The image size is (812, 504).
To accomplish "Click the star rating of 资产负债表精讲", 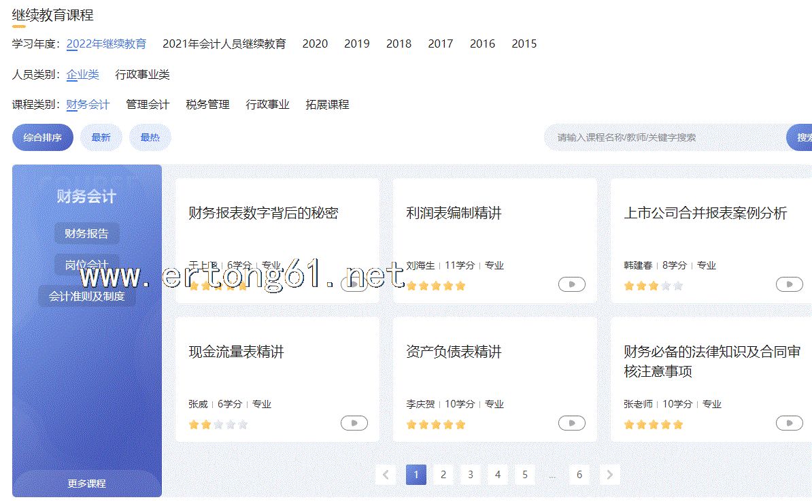I will (x=435, y=424).
